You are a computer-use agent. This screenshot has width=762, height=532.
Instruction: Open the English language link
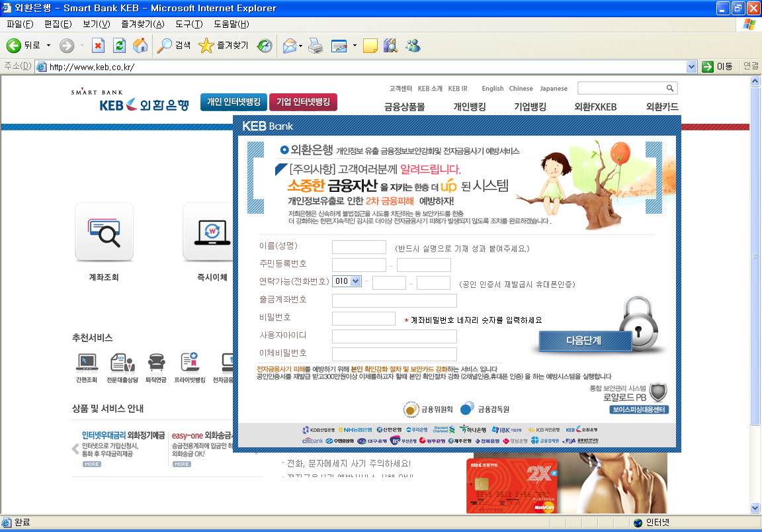coord(492,89)
